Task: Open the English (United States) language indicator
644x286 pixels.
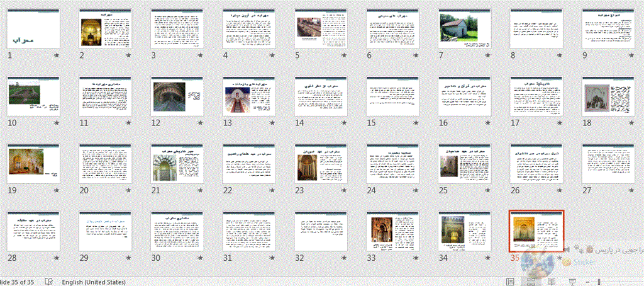Action: coord(94,282)
